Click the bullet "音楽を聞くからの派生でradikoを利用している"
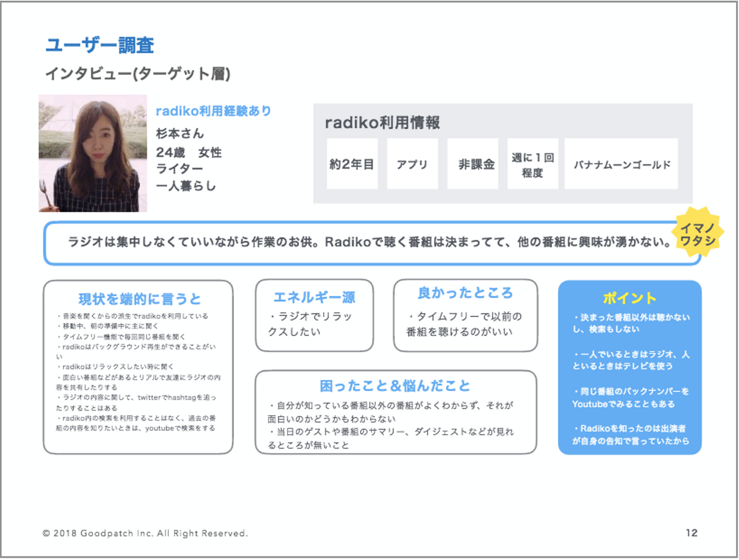The height and width of the screenshot is (560, 739). coord(132,316)
